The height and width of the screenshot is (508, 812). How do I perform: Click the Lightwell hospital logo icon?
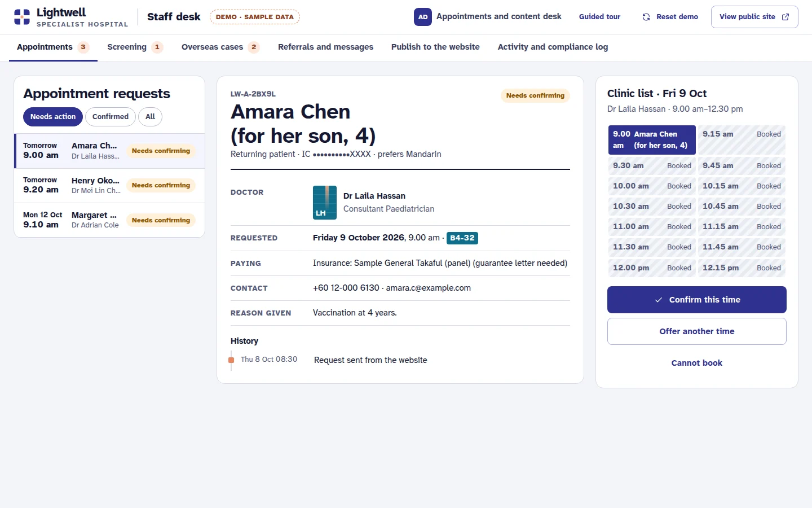click(x=22, y=17)
